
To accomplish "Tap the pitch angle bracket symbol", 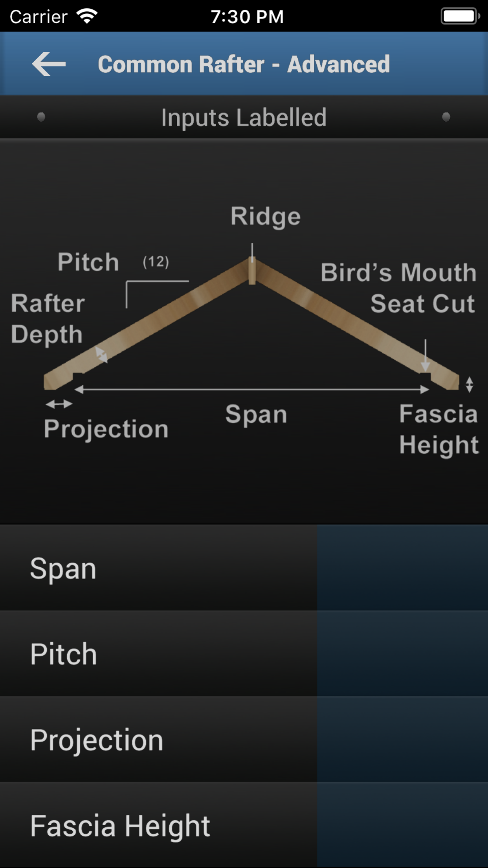I will click(156, 293).
